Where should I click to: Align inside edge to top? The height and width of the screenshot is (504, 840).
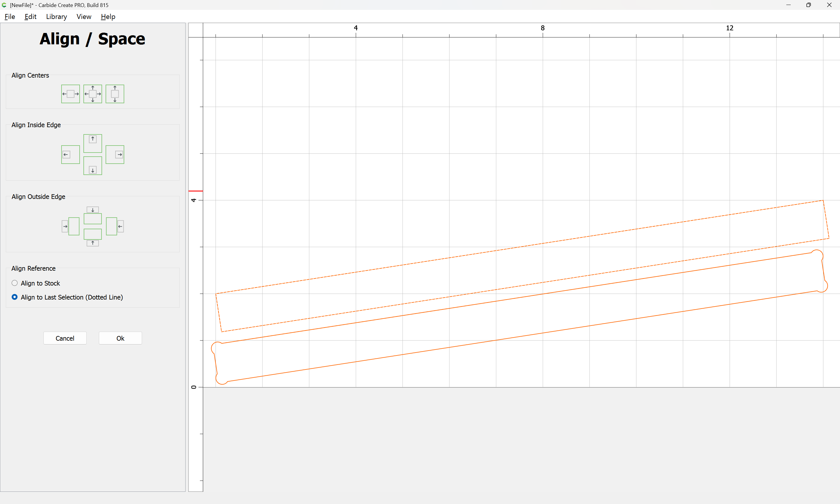(93, 143)
